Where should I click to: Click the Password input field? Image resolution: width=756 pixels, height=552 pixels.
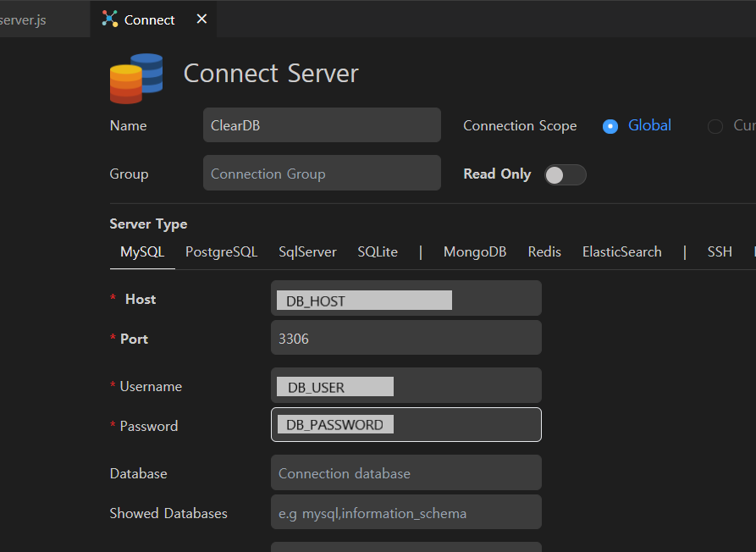pyautogui.click(x=406, y=425)
